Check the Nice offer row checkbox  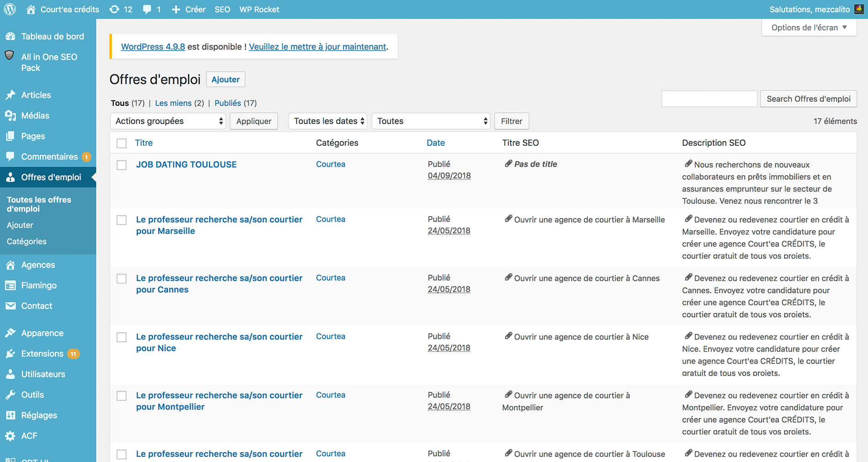pos(122,337)
